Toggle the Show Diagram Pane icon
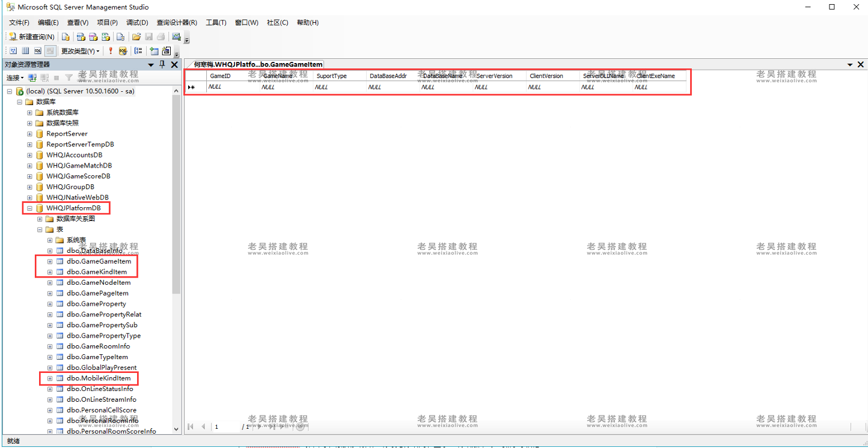 [13, 51]
